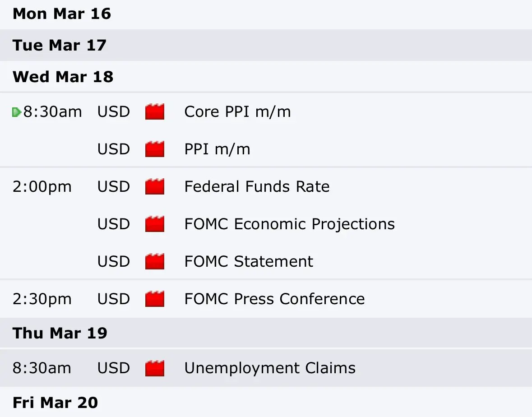Select the Mon Mar 16 date header

pos(62,14)
